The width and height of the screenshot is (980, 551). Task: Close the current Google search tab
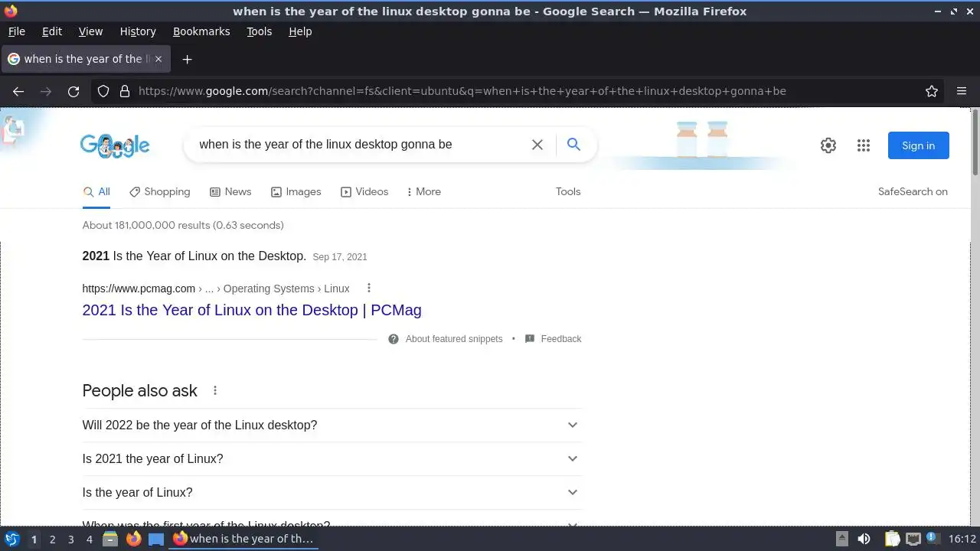tap(158, 59)
